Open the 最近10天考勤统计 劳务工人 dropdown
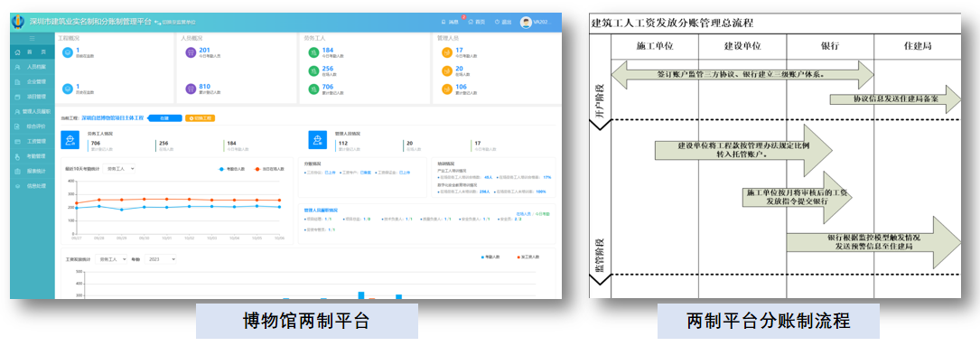 pyautogui.click(x=118, y=169)
